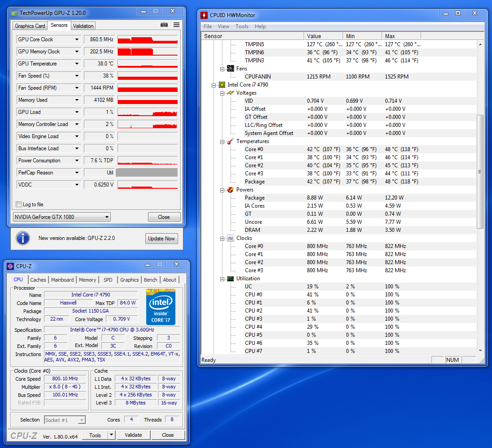Click the GPU-Z title bar app icon
Viewport: 492px width, 448px height.
(x=14, y=13)
